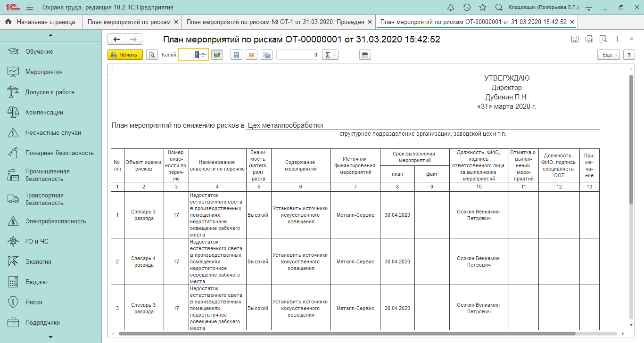
Task: Open print preview icon next to Печать
Action: pyautogui.click(x=152, y=55)
